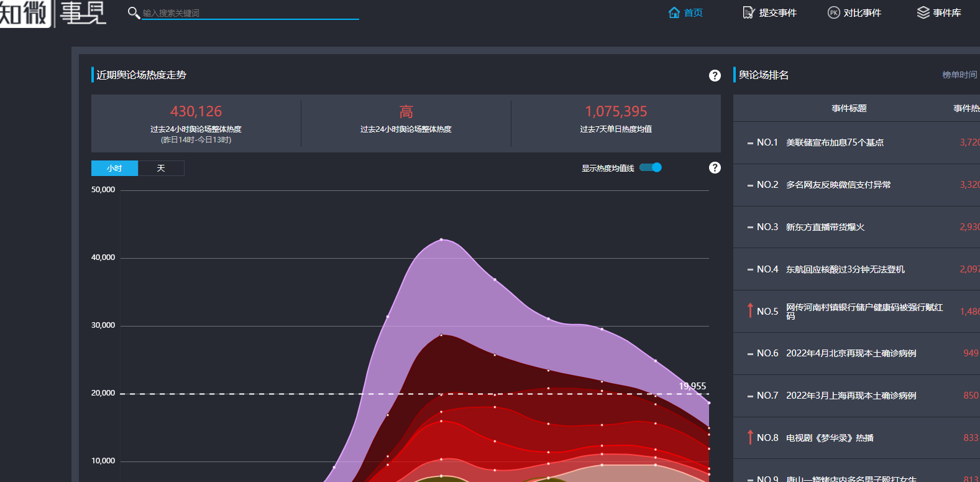Click the unchanged dash icon beside NO.7

(x=750, y=396)
